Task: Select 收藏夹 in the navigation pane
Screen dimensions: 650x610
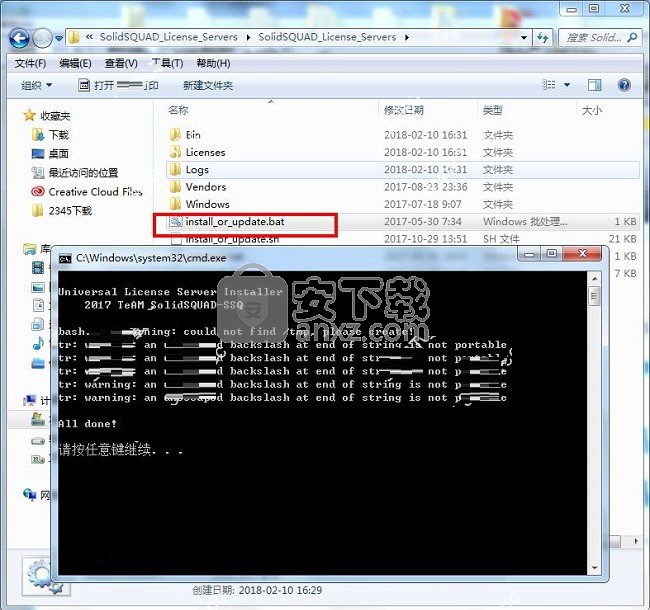Action: tap(55, 116)
